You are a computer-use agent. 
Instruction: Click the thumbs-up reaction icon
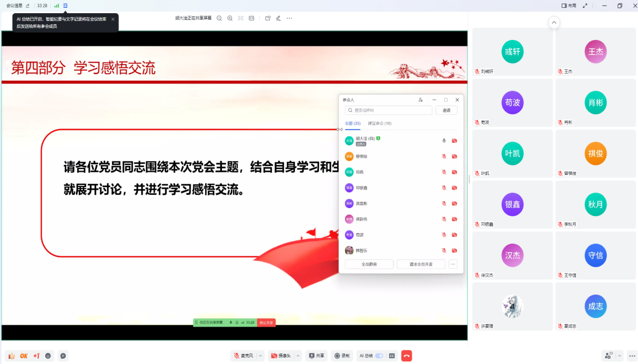pos(12,356)
